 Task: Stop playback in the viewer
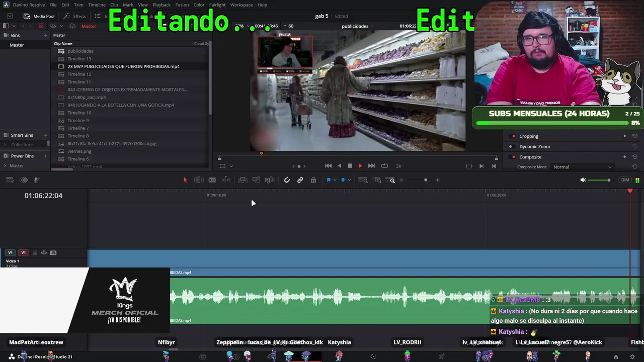click(350, 166)
